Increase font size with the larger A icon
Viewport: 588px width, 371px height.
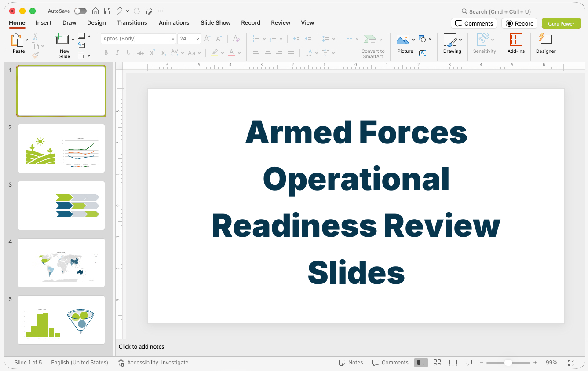(208, 39)
